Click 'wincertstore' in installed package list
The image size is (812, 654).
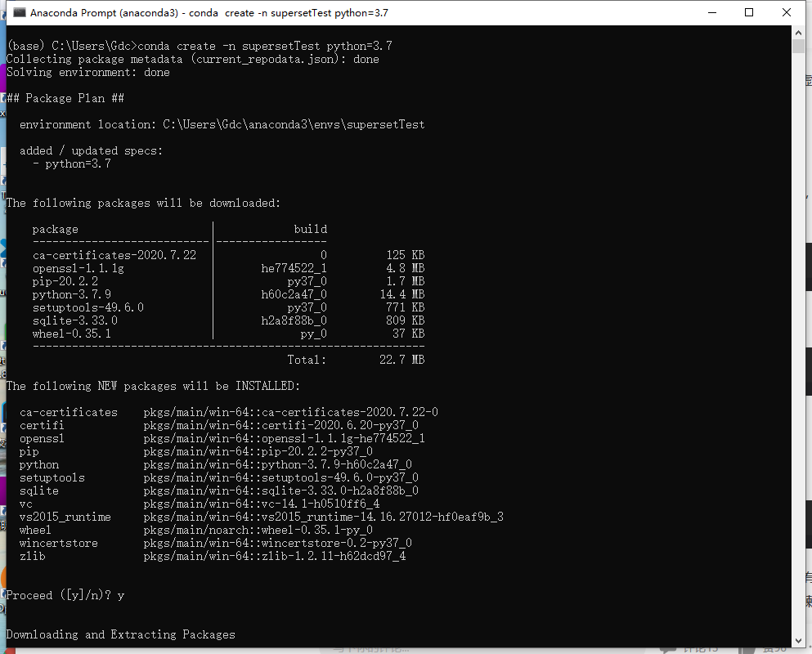[59, 543]
